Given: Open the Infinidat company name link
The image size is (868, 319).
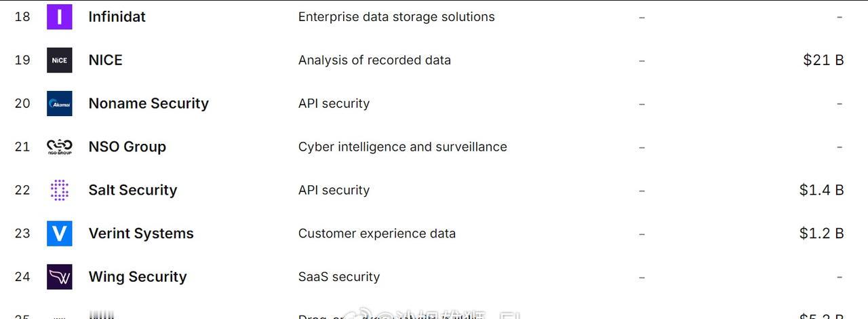Looking at the screenshot, I should pos(117,17).
